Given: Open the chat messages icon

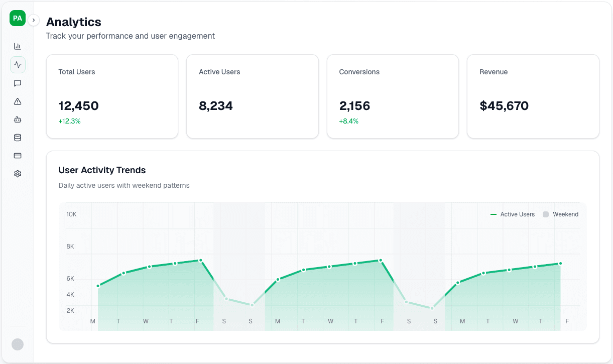Looking at the screenshot, I should click(18, 83).
